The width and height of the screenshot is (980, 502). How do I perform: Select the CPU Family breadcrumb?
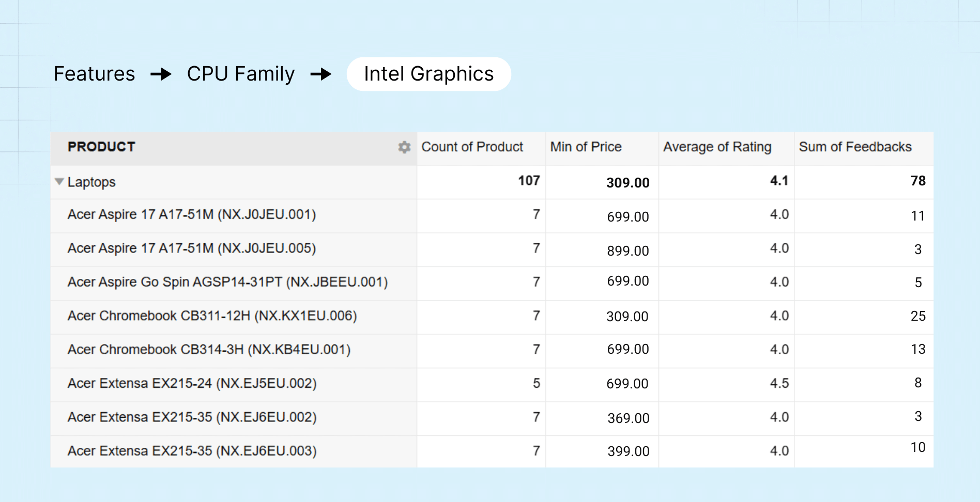pyautogui.click(x=240, y=74)
